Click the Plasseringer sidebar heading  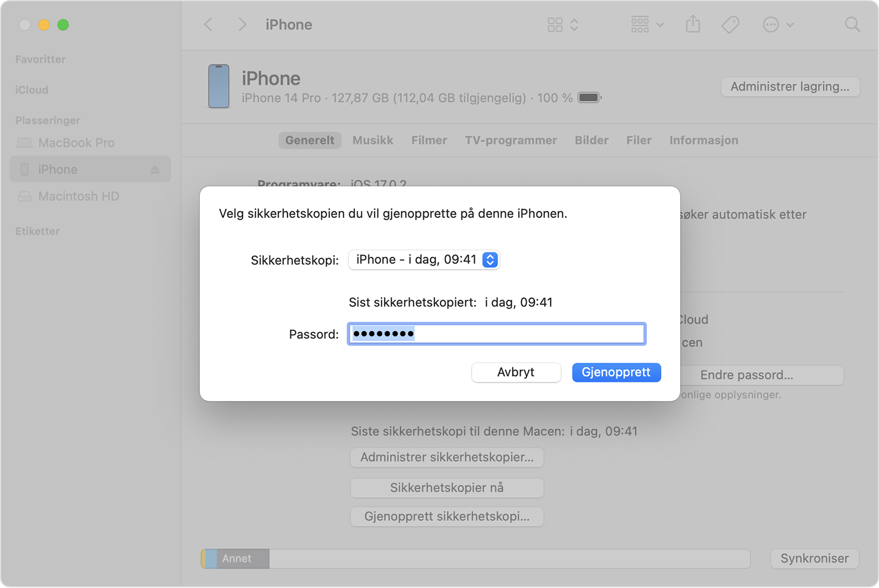pos(48,121)
